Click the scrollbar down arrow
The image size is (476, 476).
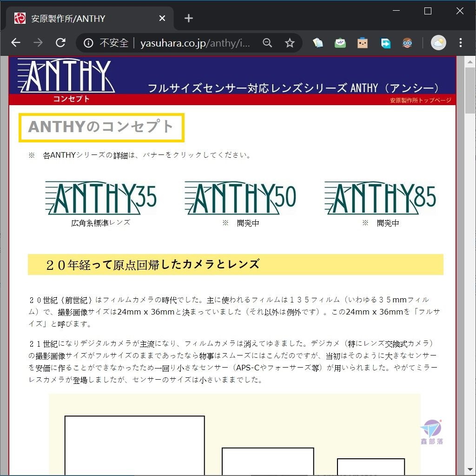[470, 469]
